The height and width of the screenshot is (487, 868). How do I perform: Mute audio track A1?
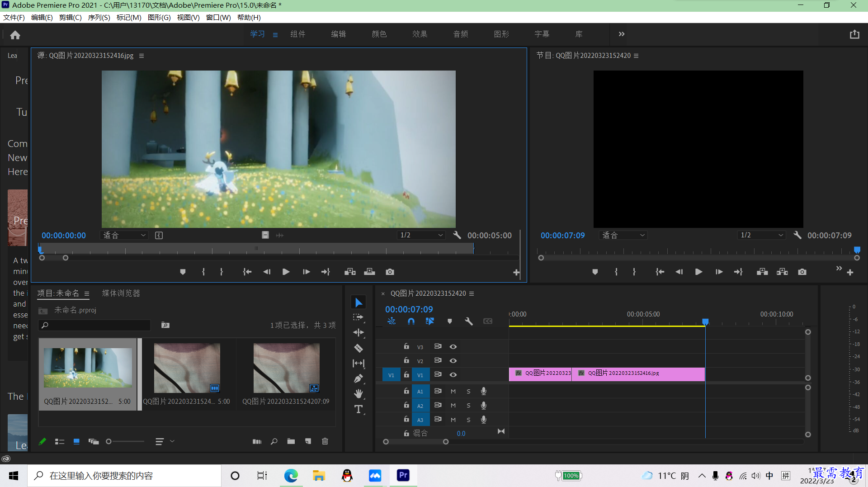(453, 392)
